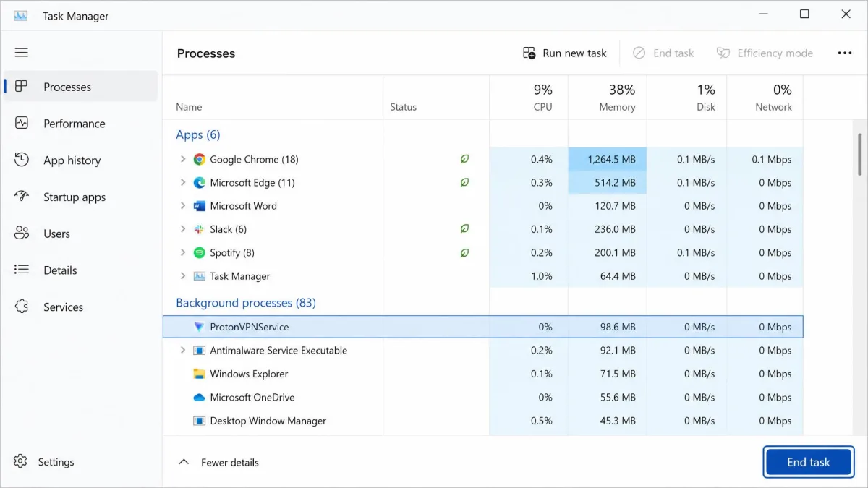
Task: Sort processes by CPU usage column
Action: point(529,98)
